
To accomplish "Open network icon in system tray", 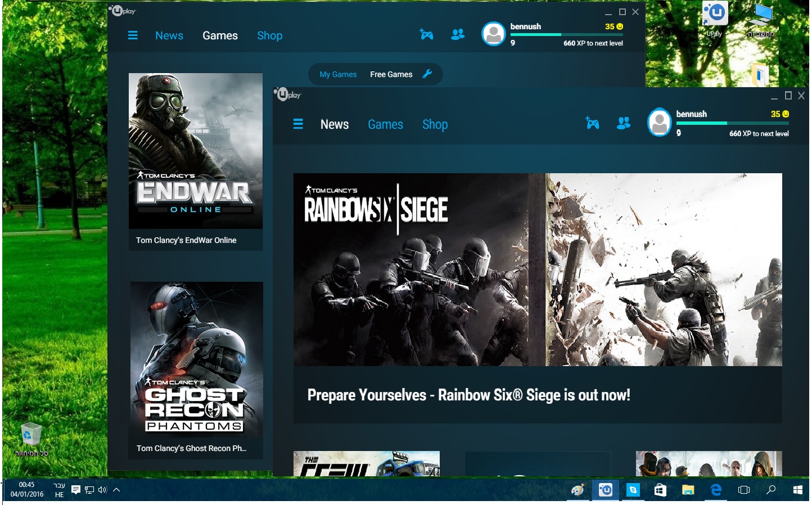I will (x=89, y=490).
